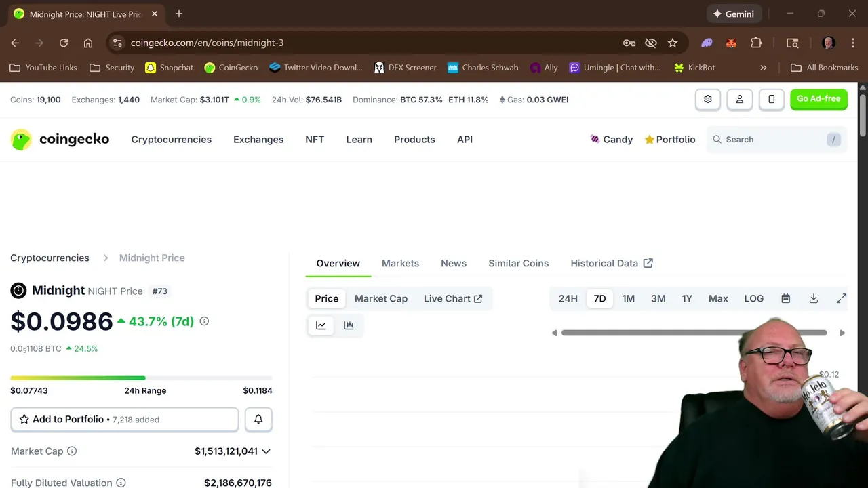Switch to line chart view icon
Image resolution: width=868 pixels, height=488 pixels.
(321, 325)
